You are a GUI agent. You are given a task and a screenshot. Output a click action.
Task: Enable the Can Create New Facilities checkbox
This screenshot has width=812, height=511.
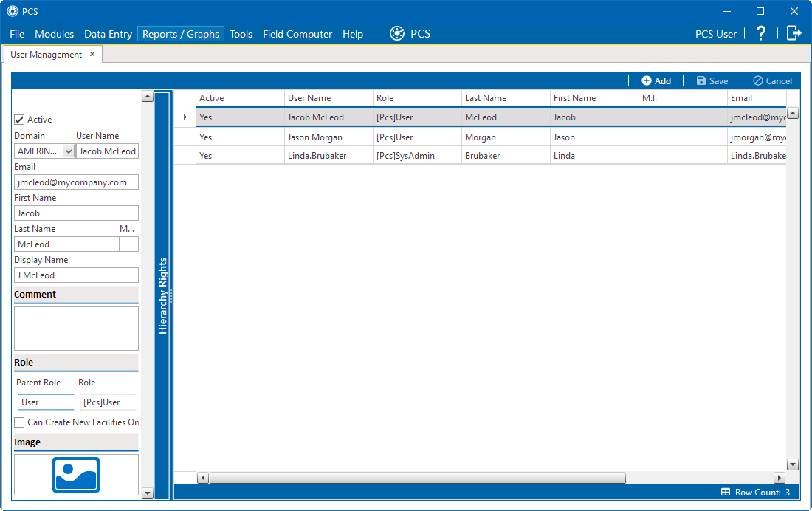pyautogui.click(x=18, y=422)
